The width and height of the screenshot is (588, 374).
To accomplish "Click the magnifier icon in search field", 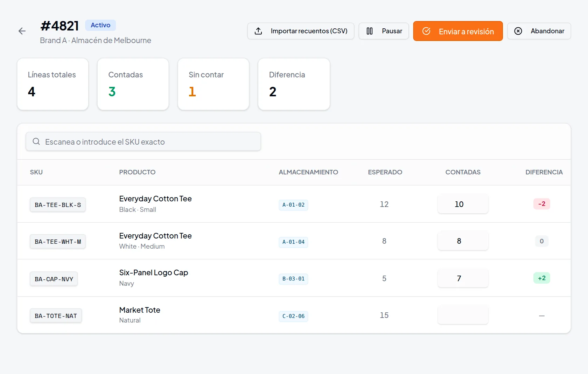I will pos(36,141).
